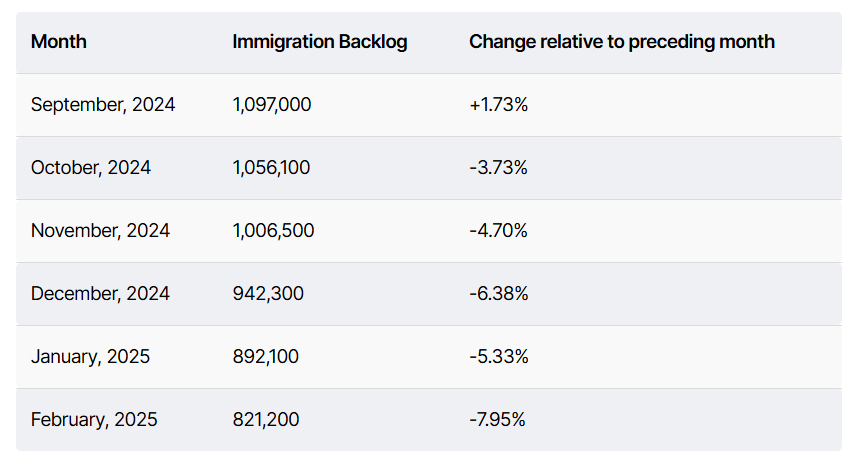
Task: Click the -7.95% change value
Action: point(497,420)
